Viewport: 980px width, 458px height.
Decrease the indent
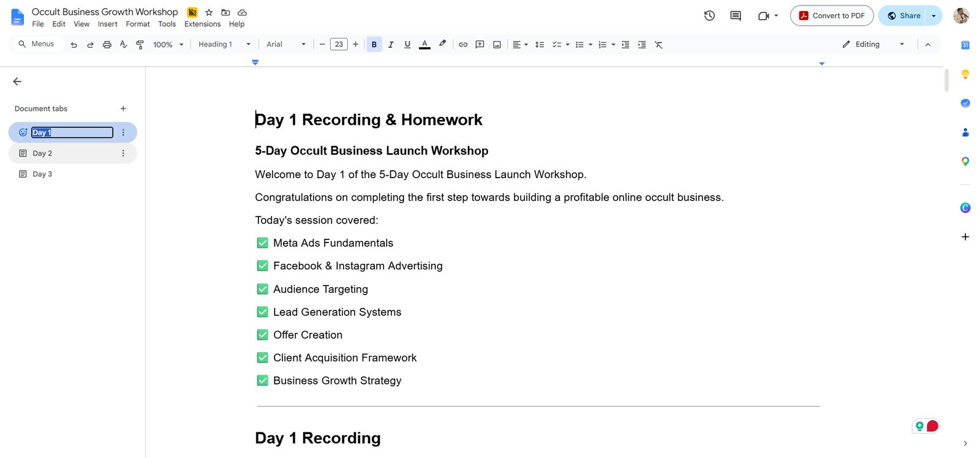click(x=625, y=45)
